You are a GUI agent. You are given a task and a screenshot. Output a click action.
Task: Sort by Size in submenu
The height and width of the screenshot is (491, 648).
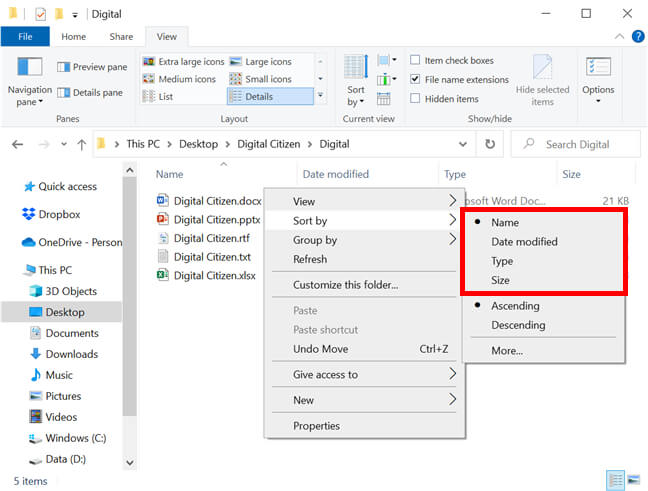(543, 280)
